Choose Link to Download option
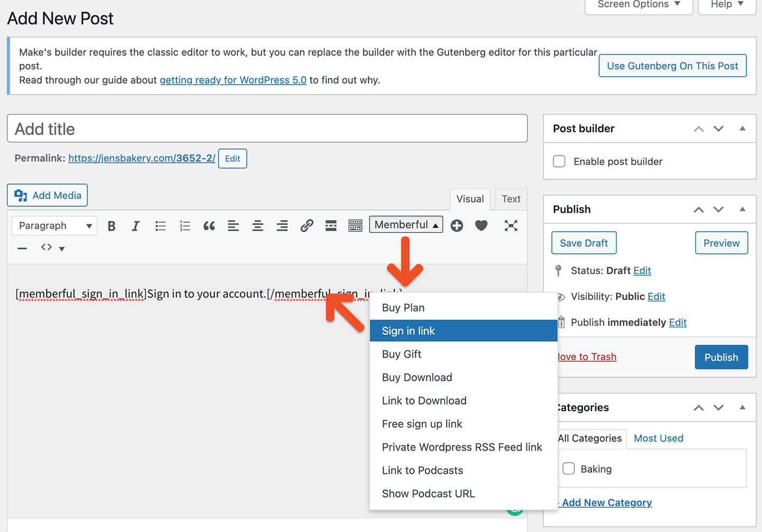 (464, 401)
